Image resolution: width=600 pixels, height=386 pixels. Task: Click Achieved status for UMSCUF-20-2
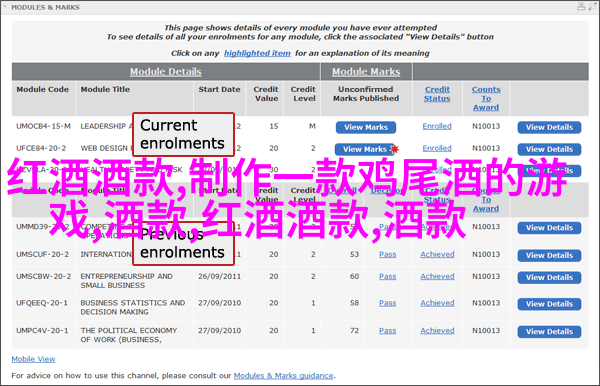point(437,254)
